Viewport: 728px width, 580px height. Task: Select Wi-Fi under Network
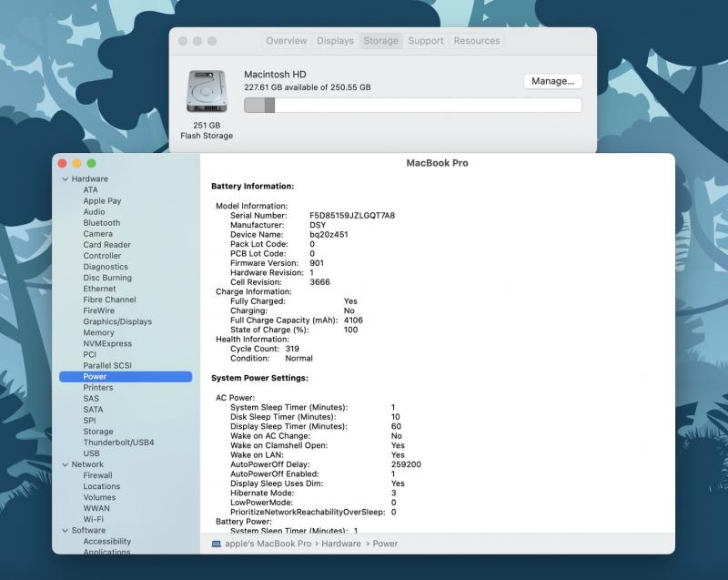tap(94, 520)
